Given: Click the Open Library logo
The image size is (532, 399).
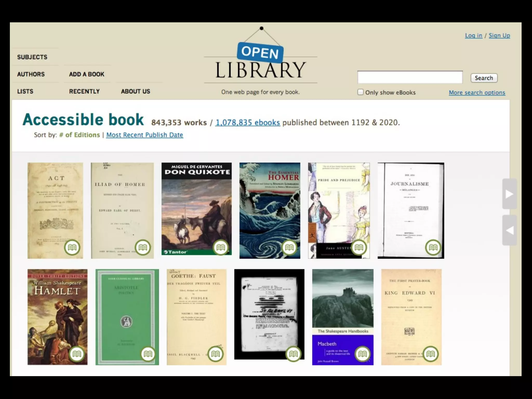Looking at the screenshot, I should pos(260,62).
